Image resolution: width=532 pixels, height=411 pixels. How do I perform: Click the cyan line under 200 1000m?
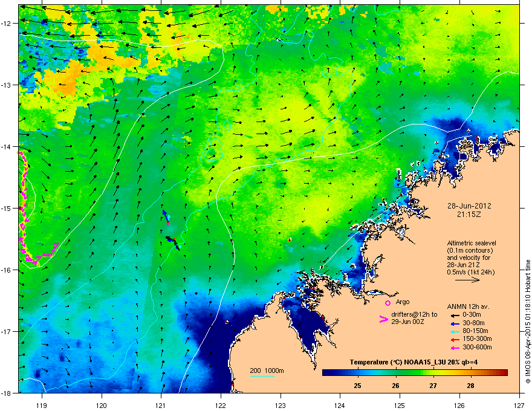[x=262, y=376]
